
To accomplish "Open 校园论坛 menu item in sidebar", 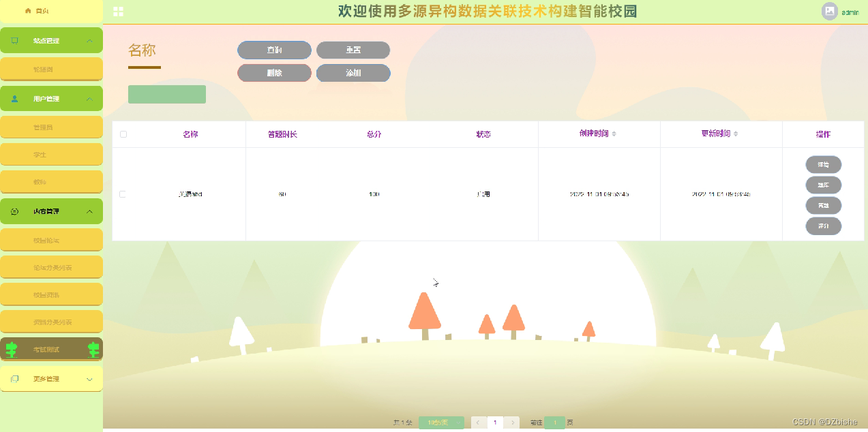I will (x=51, y=241).
